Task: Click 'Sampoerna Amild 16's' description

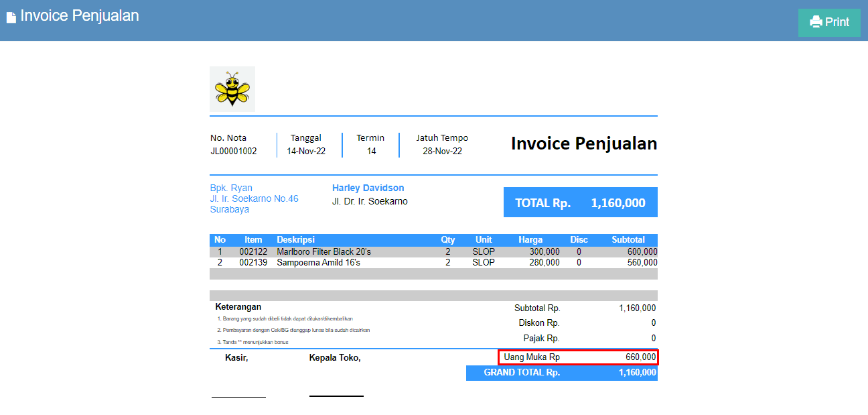Action: pyautogui.click(x=318, y=263)
